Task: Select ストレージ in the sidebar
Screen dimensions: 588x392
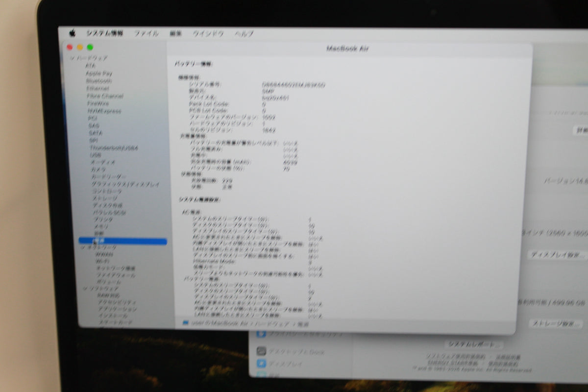Action: point(105,198)
